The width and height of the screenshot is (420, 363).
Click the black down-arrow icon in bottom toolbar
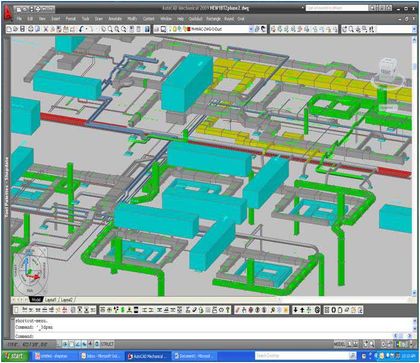tap(296, 310)
